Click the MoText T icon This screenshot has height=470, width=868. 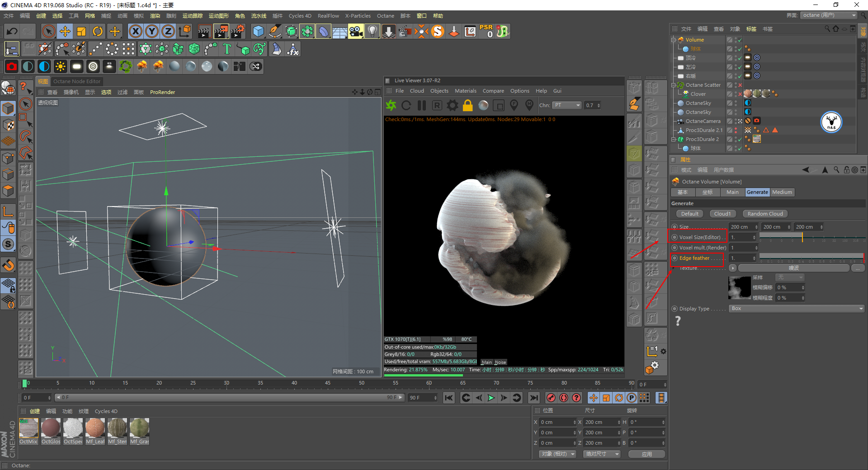coord(227,49)
